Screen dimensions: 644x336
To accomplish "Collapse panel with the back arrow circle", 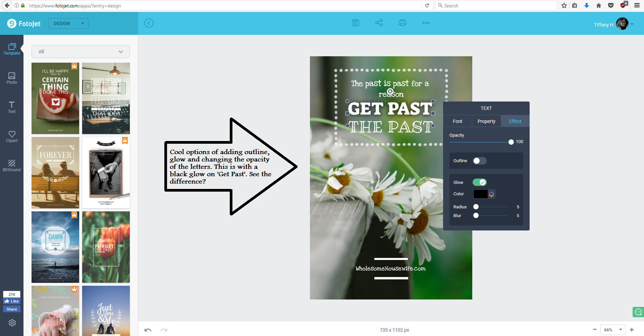I will click(149, 23).
